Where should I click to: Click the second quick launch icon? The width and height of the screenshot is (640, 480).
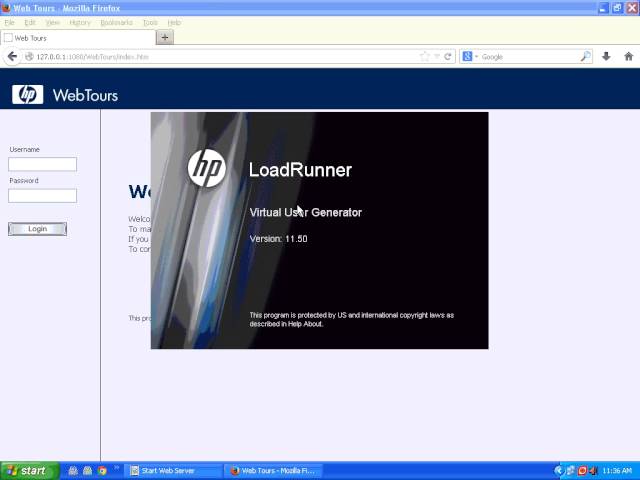(x=87, y=471)
